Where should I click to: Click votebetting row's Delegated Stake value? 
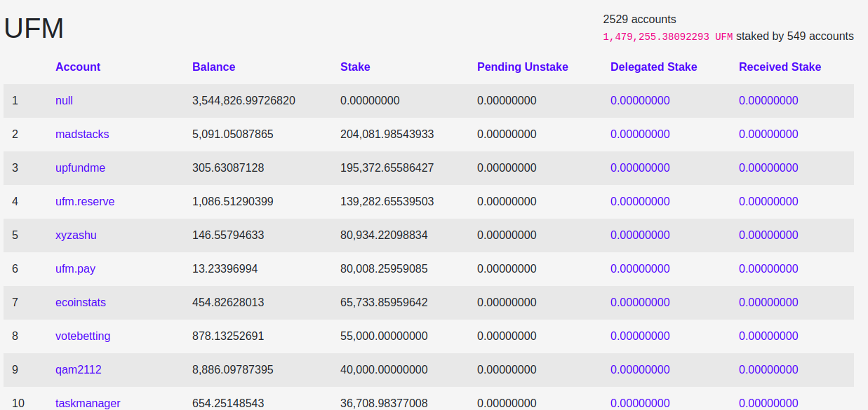[x=640, y=336]
